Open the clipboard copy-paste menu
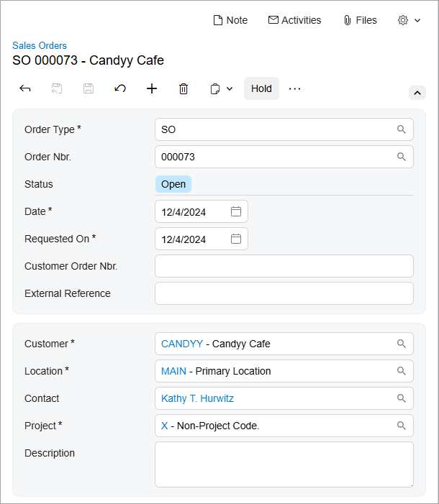Viewport: 439px width, 504px height. coord(221,88)
